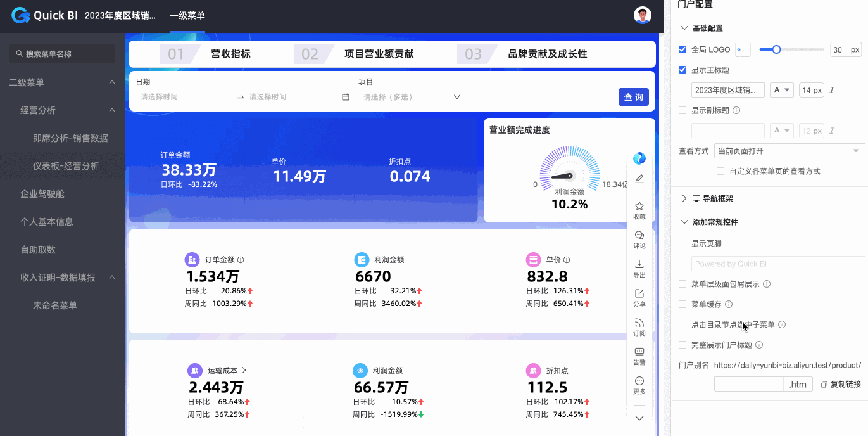Click the 导出 export icon
The width and height of the screenshot is (868, 436).
click(639, 264)
